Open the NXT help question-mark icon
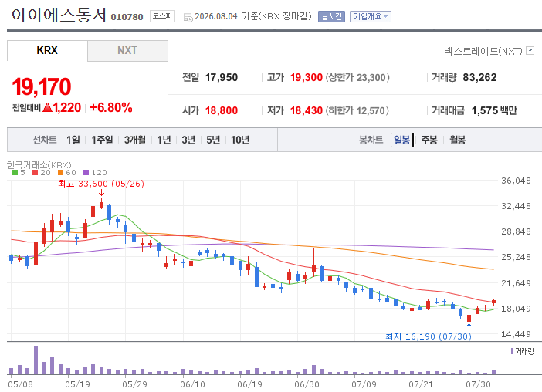This screenshot has height=392, width=542. pyautogui.click(x=530, y=51)
